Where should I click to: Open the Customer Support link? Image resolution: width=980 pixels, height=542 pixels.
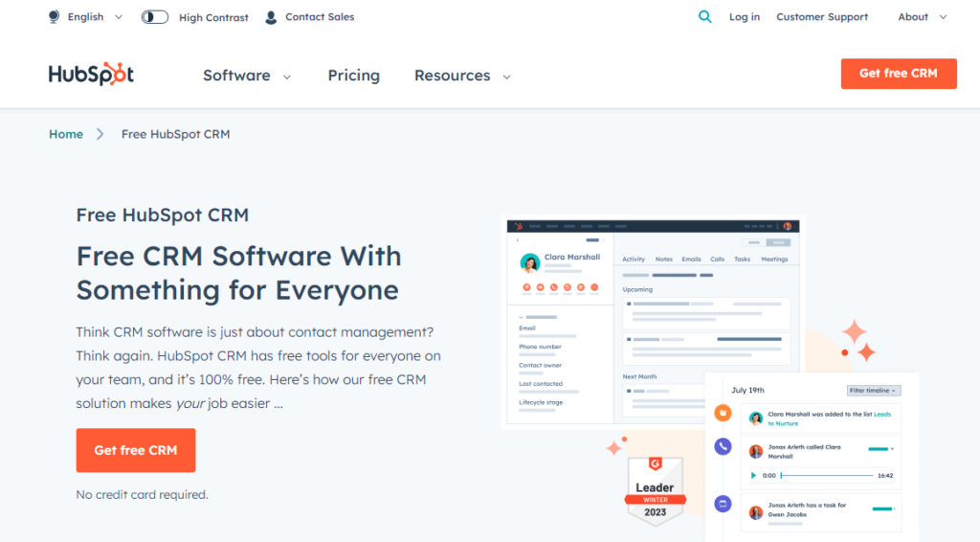[822, 17]
